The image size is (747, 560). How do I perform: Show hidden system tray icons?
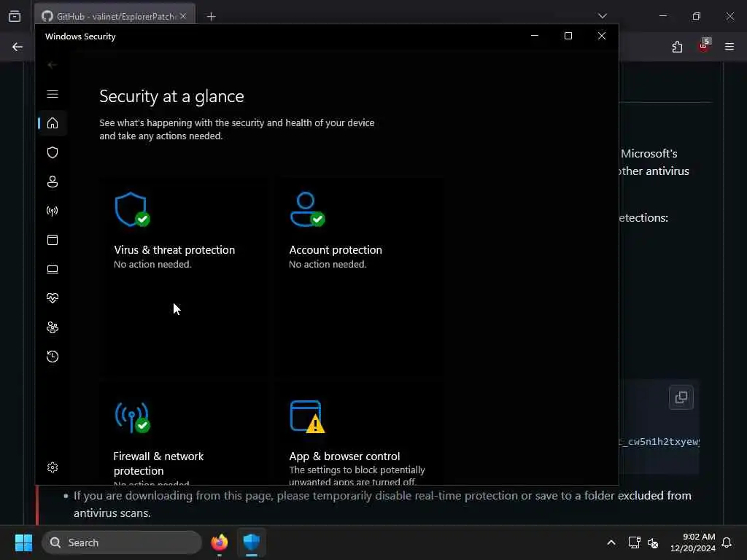click(611, 542)
